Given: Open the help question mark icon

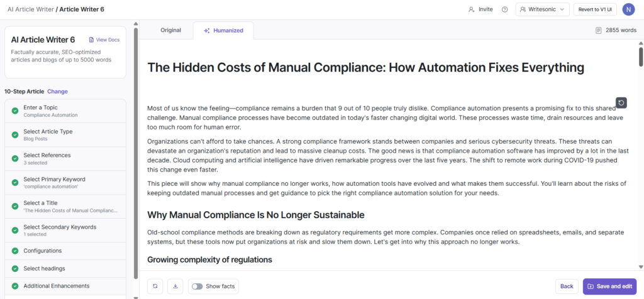Looking at the screenshot, I should coord(505,9).
